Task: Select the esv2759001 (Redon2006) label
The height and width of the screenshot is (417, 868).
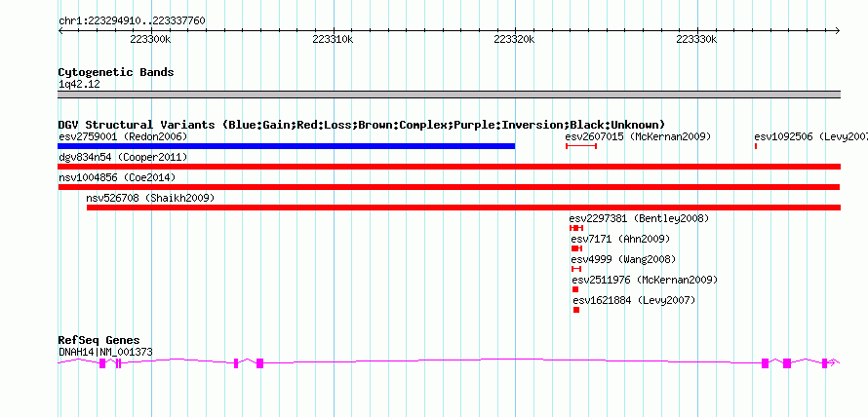Action: coord(123,136)
